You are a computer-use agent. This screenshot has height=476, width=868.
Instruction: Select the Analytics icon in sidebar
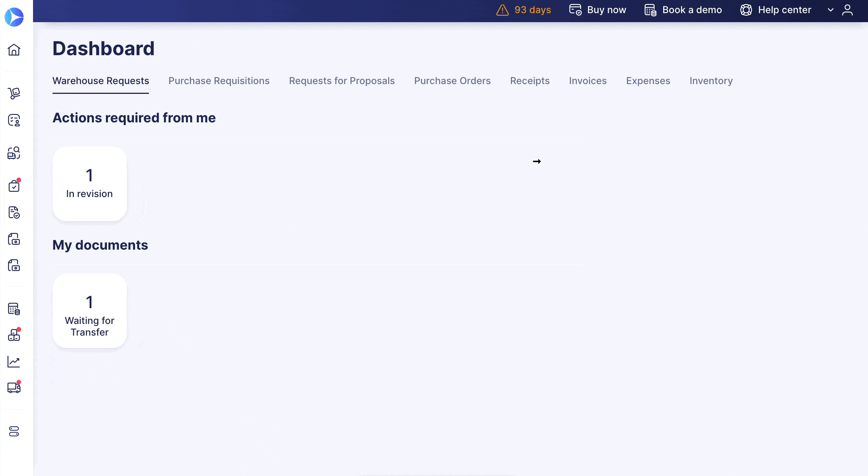click(x=15, y=361)
